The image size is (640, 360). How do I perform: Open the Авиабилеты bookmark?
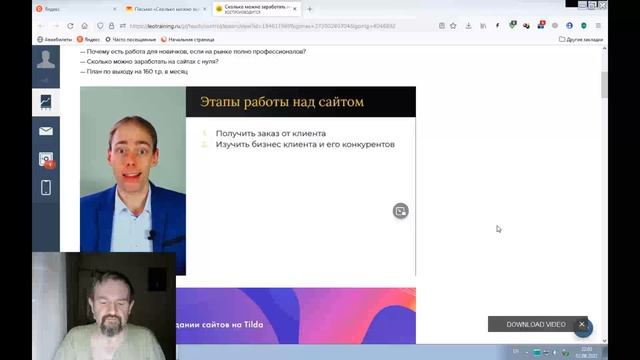tap(55, 40)
